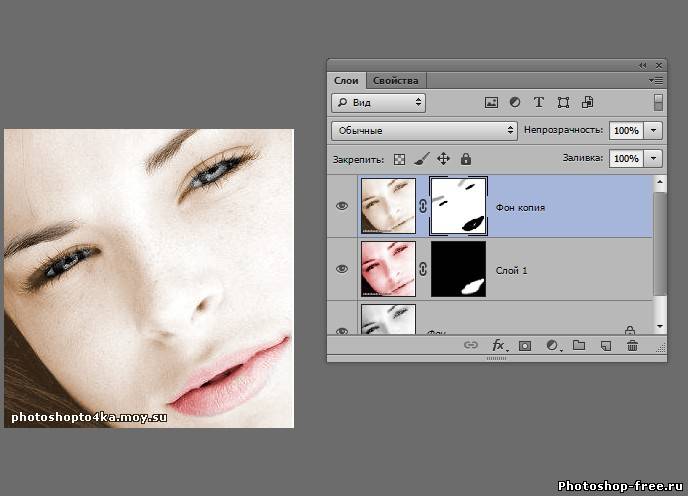Click the type layer filter icon
This screenshot has width=688, height=496.
[x=539, y=102]
